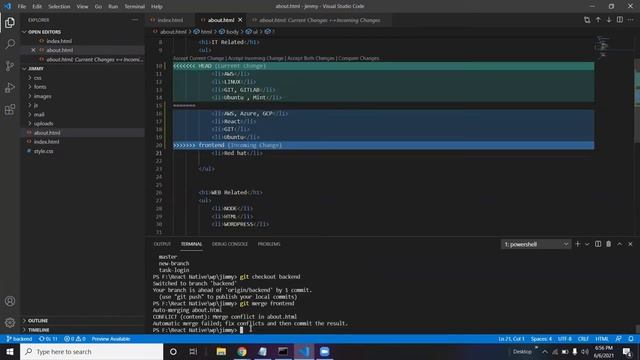Create a new terminal with plus icon
Viewport: 640px width, 360px height.
[x=578, y=244]
